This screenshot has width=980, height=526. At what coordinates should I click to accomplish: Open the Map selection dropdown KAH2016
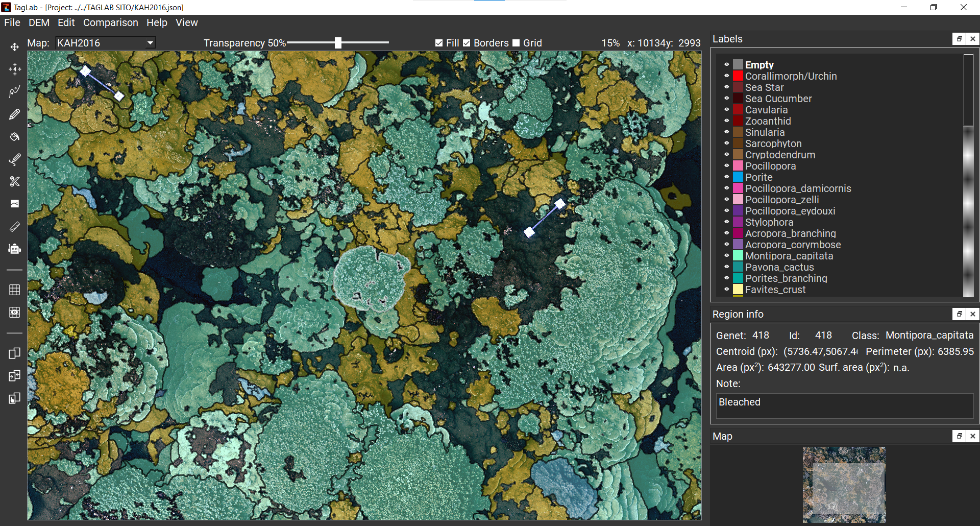pos(105,43)
